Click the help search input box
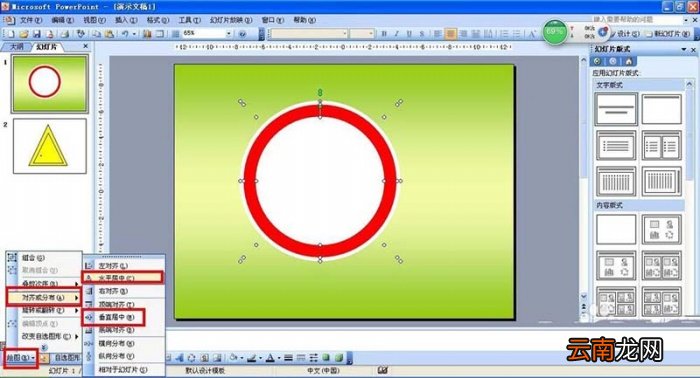The width and height of the screenshot is (700, 378). pos(637,20)
